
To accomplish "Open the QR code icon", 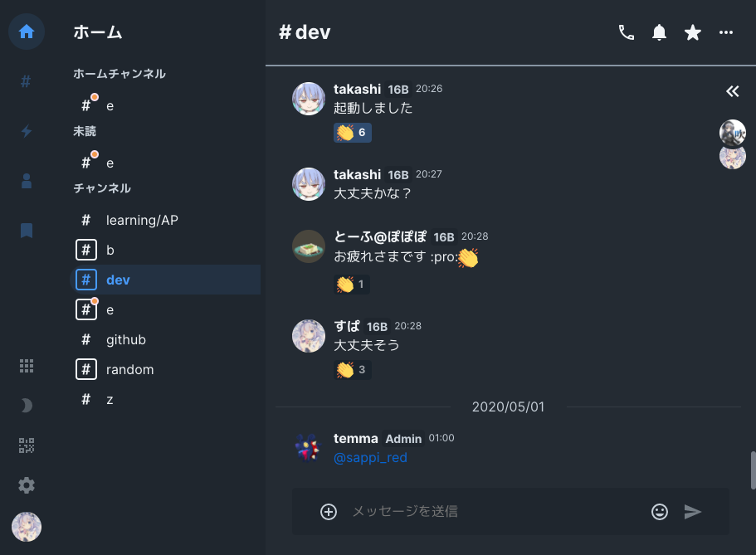I will (26, 445).
